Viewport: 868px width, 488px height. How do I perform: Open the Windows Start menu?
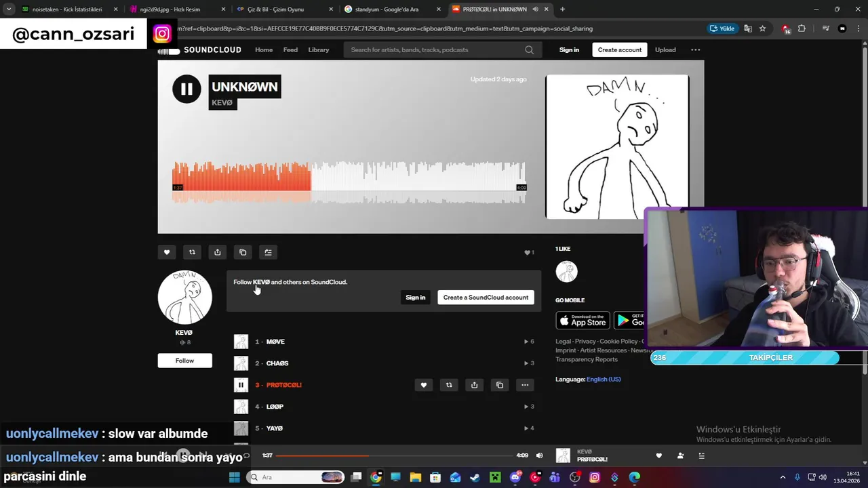[235, 477]
